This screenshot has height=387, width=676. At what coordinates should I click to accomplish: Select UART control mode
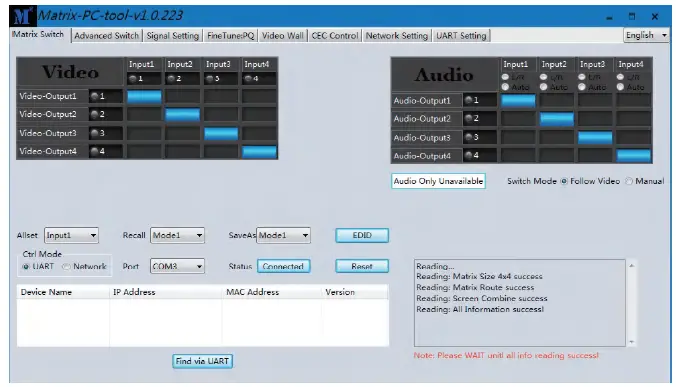click(26, 267)
